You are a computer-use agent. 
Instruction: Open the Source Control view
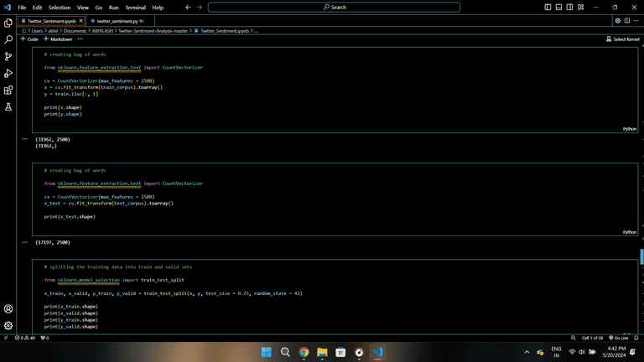[x=8, y=57]
